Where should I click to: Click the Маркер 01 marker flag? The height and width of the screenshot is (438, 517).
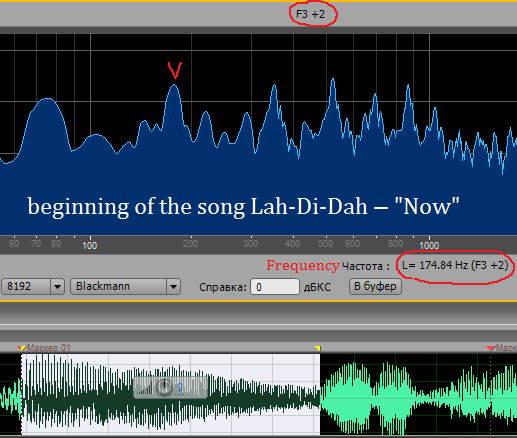pos(22,348)
